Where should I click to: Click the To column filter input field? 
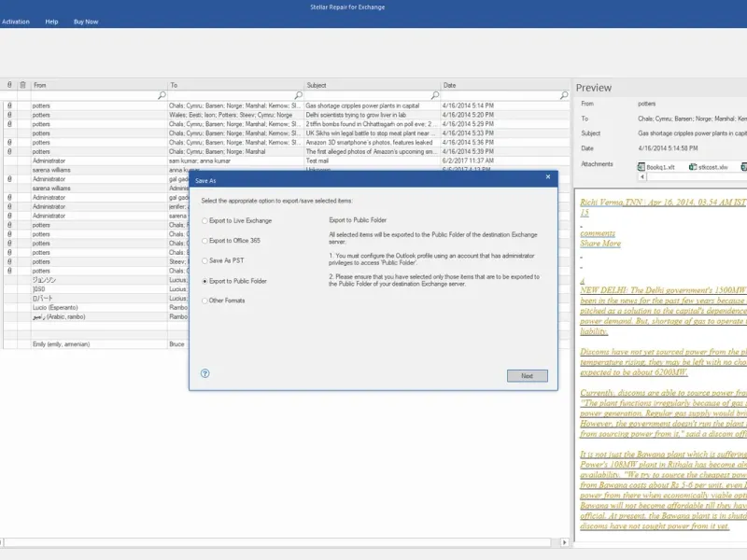tap(231, 95)
